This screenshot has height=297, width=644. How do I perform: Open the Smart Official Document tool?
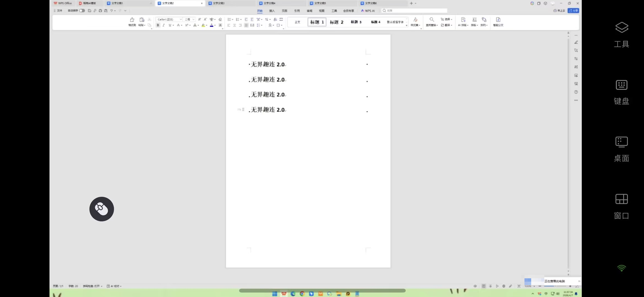[498, 21]
